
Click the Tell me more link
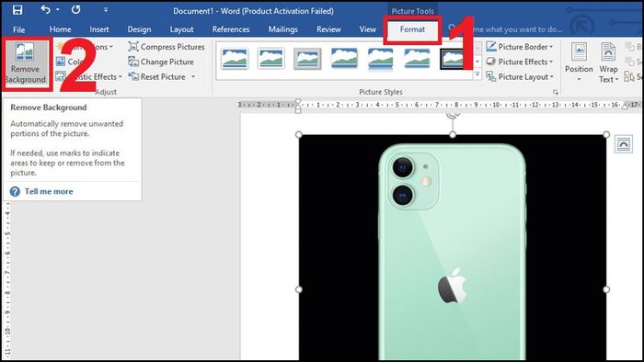[x=49, y=191]
